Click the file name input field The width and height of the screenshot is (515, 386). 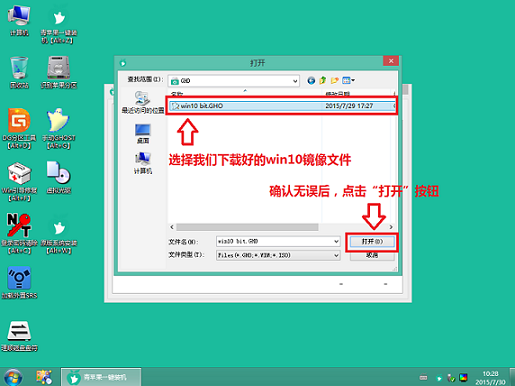point(274,241)
